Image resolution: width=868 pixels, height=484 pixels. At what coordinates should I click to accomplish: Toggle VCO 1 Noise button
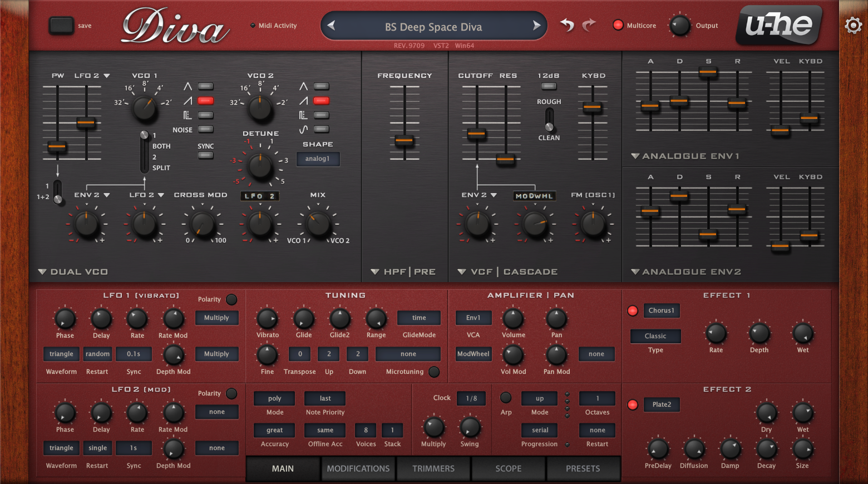click(206, 129)
